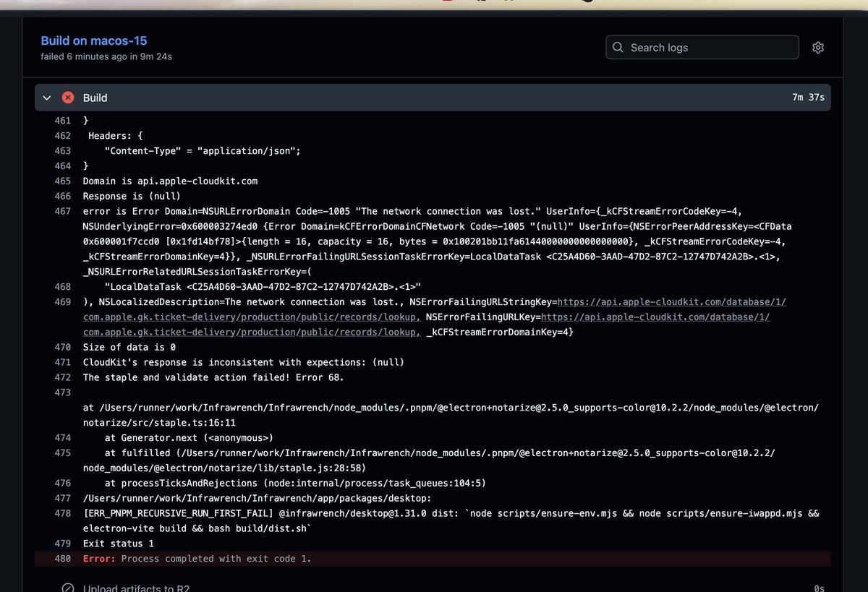Click the 'Response is (null)' log line
868x592 pixels.
[132, 196]
